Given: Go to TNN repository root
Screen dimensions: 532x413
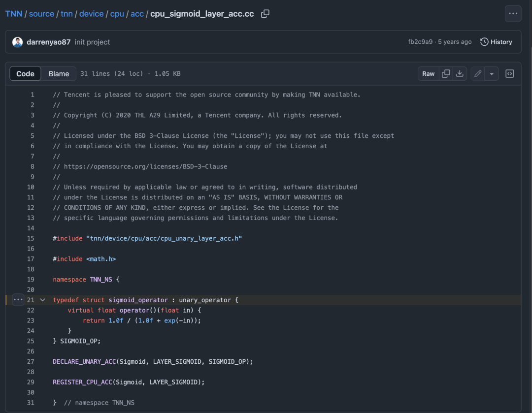Looking at the screenshot, I should pyautogui.click(x=14, y=14).
